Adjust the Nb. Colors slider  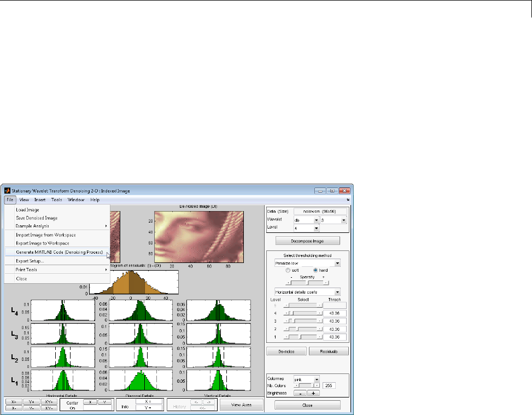point(307,385)
